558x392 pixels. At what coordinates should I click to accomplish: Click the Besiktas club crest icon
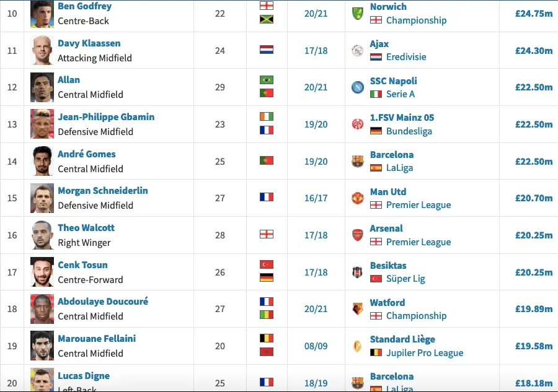click(358, 272)
